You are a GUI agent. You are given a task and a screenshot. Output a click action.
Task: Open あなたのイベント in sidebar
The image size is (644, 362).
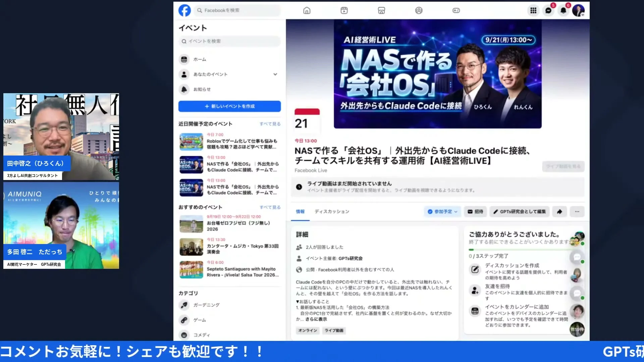click(x=210, y=74)
